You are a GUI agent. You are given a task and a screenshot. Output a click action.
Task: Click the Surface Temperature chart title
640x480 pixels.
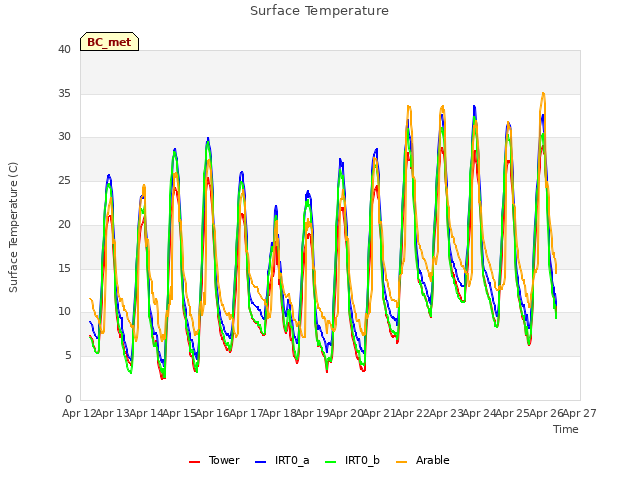pos(319,11)
